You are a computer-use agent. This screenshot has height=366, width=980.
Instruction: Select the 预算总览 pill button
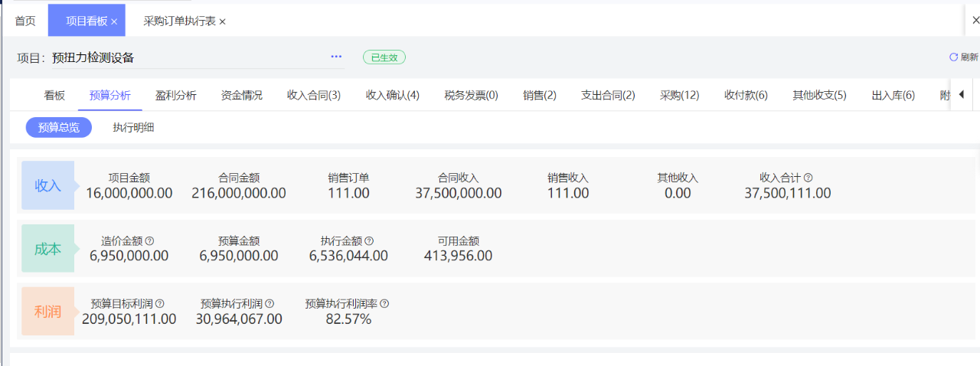tap(59, 128)
